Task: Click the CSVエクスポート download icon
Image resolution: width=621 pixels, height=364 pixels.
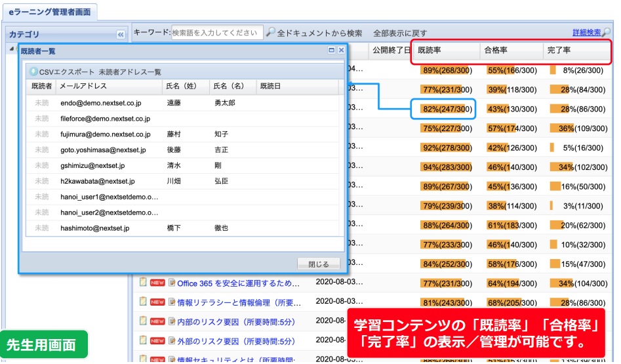Action: [x=33, y=71]
